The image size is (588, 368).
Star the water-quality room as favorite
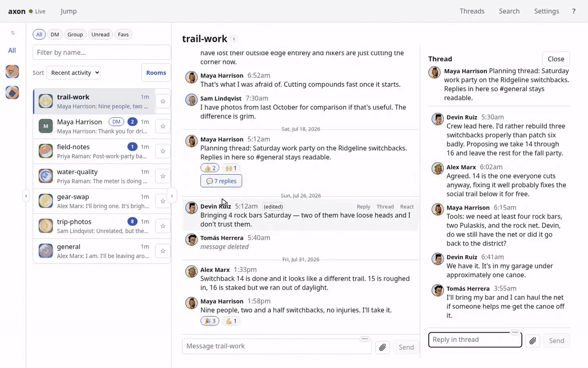point(163,176)
